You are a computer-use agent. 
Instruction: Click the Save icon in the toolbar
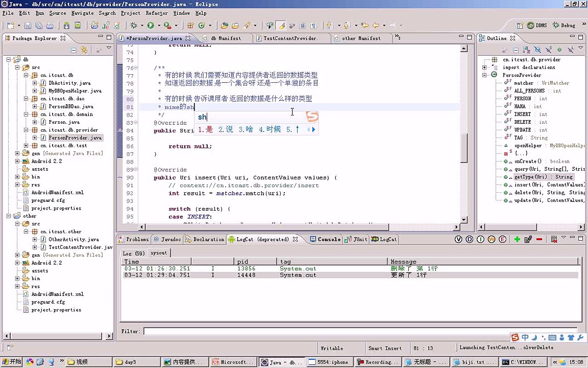coord(27,26)
